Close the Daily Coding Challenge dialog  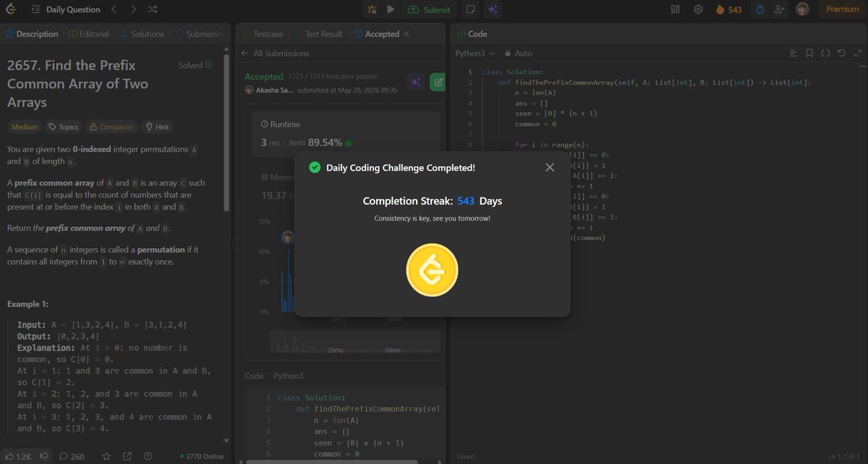[550, 167]
